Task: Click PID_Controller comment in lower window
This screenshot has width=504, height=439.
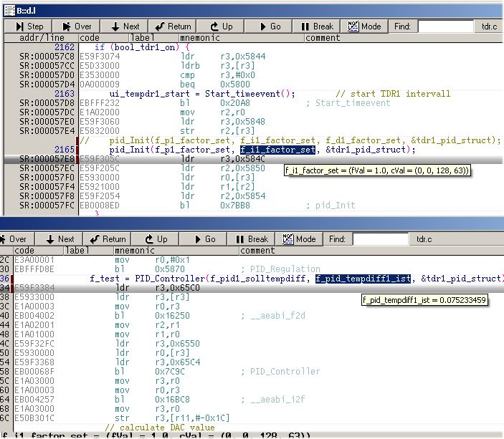Action: (x=285, y=372)
